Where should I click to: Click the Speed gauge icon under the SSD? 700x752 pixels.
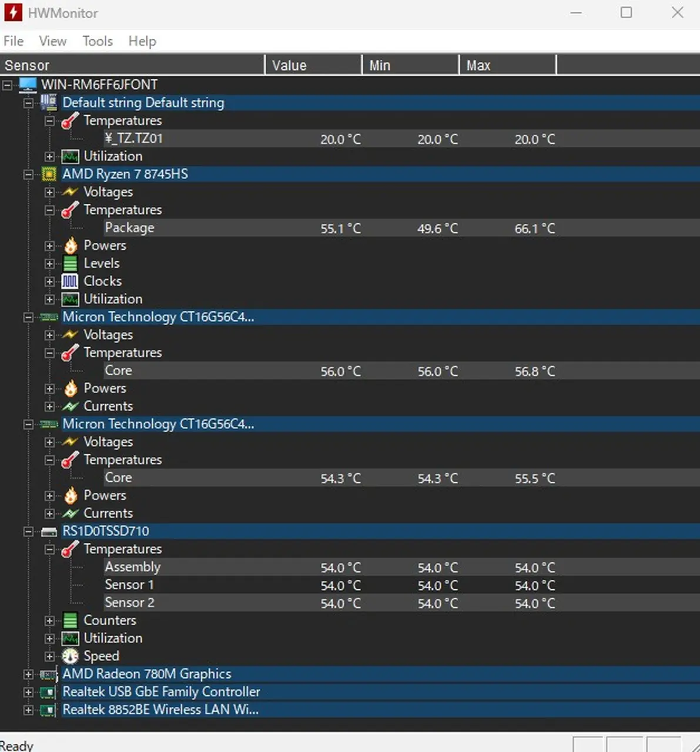pyautogui.click(x=70, y=656)
